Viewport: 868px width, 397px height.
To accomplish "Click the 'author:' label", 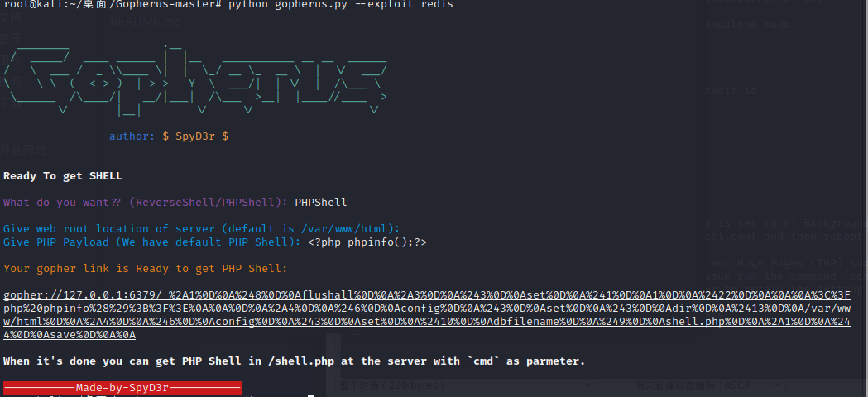I will click(132, 136).
